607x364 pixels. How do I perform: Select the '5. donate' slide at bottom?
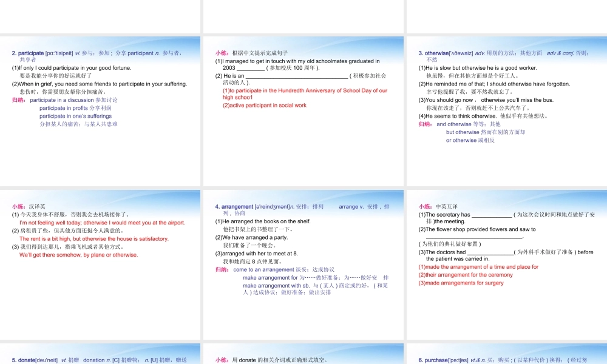(x=100, y=355)
